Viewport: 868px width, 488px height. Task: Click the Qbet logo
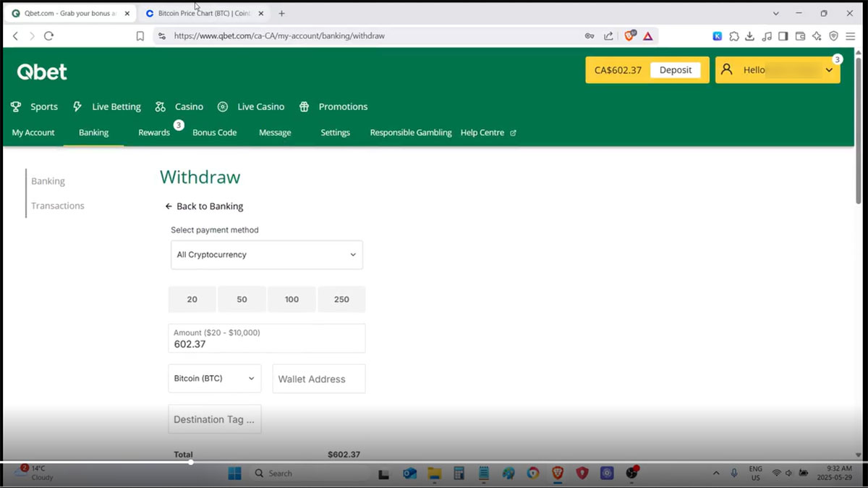coord(42,71)
